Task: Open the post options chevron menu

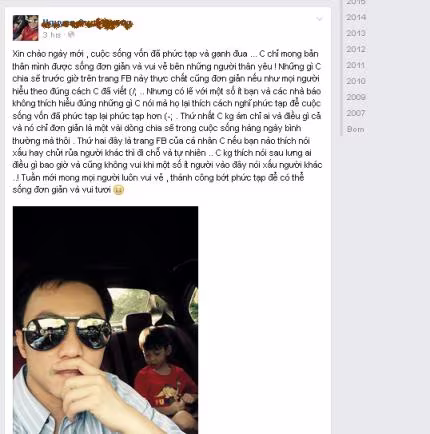Action: coord(319,19)
